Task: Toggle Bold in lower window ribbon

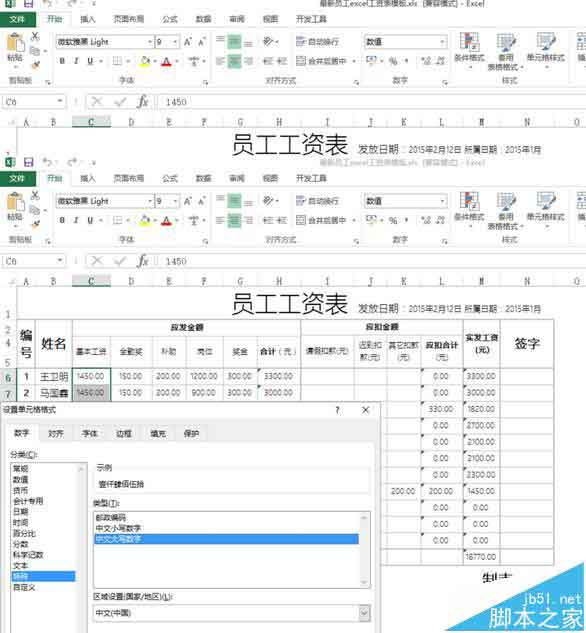Action: pyautogui.click(x=62, y=220)
